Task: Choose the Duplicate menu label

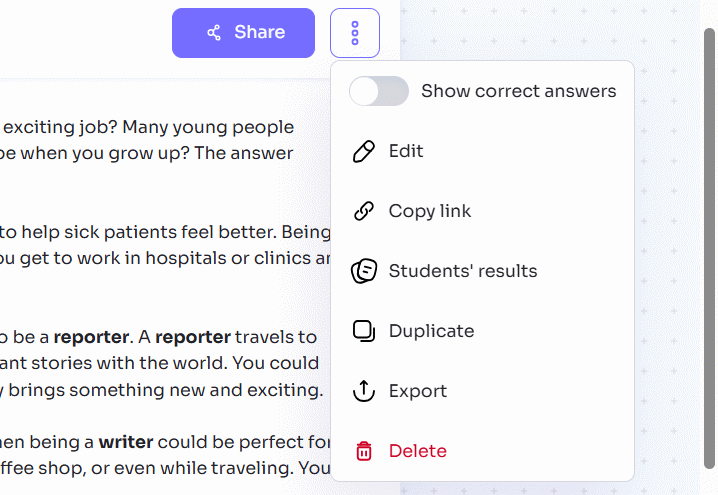Action: [432, 331]
